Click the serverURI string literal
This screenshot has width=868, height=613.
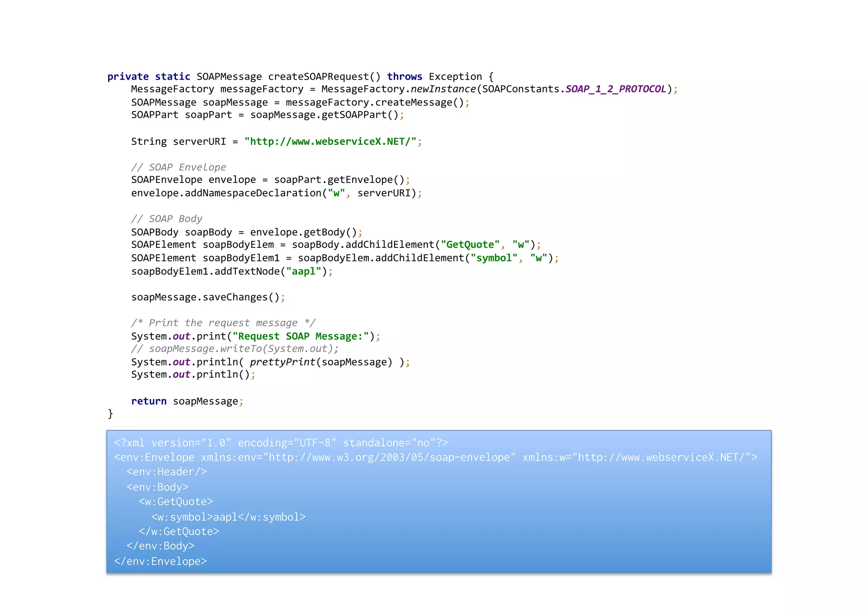pos(330,141)
